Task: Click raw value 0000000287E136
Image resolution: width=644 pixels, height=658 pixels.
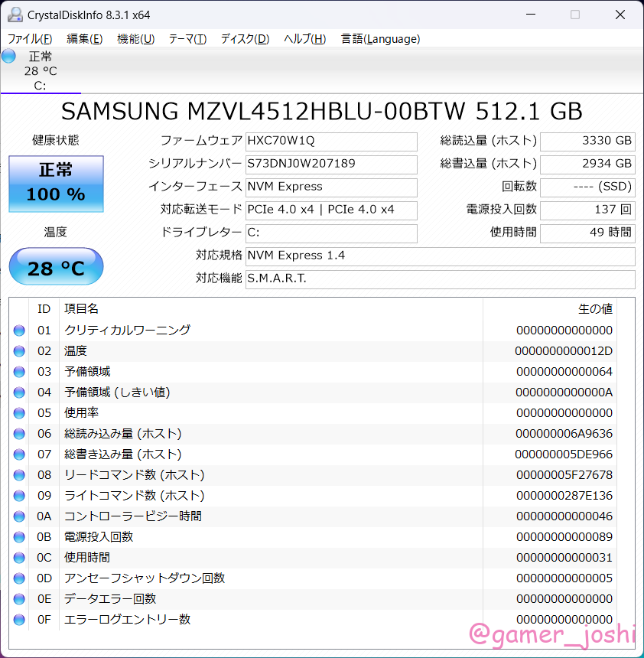Action: (564, 496)
